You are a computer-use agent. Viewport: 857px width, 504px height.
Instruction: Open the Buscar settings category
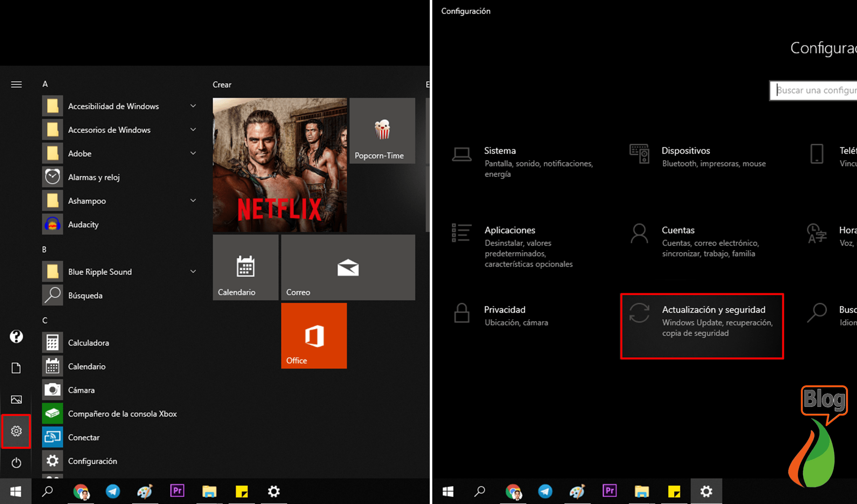pos(831,315)
